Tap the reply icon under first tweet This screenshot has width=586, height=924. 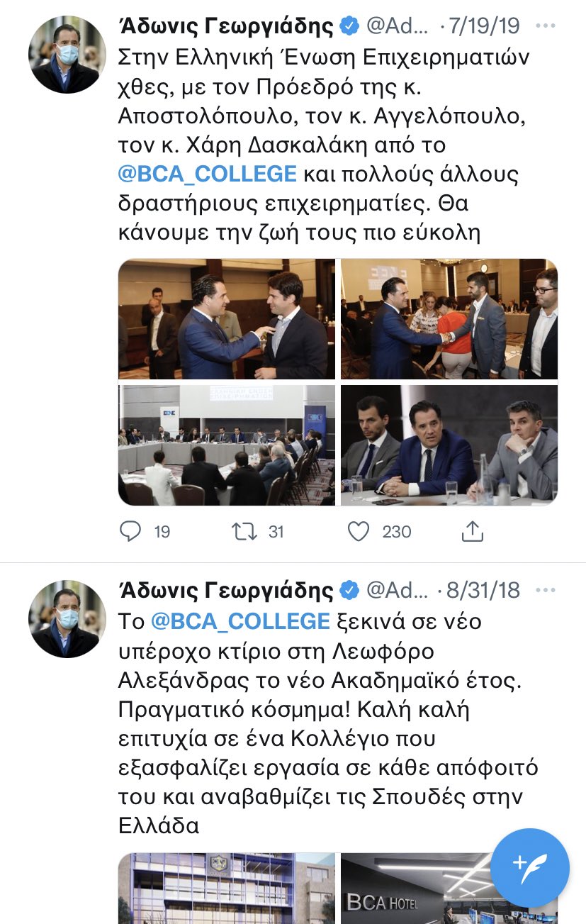pos(131,531)
